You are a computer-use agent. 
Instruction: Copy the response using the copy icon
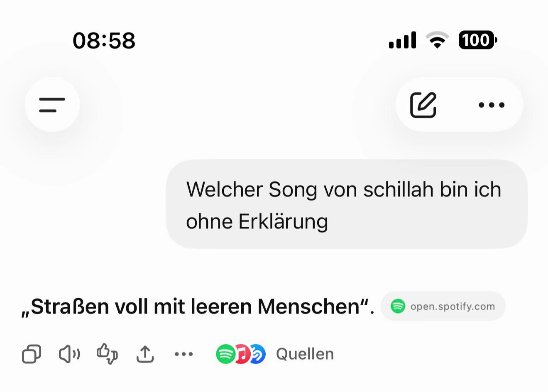[x=32, y=354]
